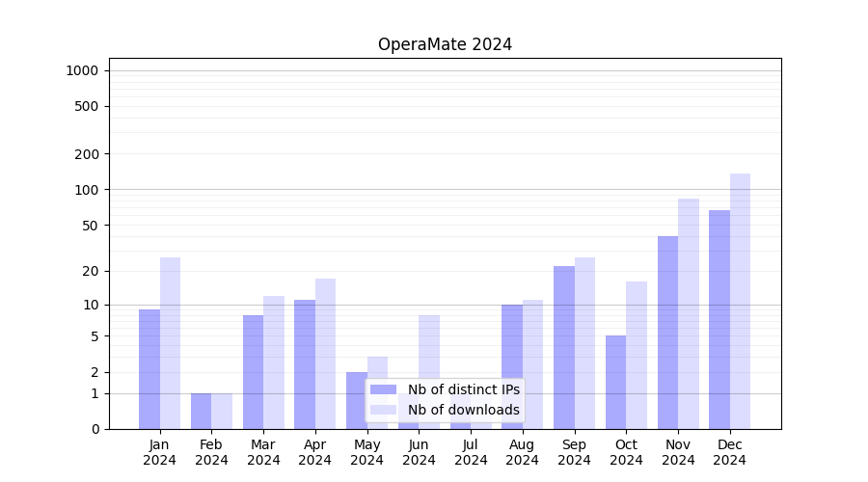Select the "Jul 2024" x-axis label
Viewport: 868px width, 482px height.
[x=471, y=452]
